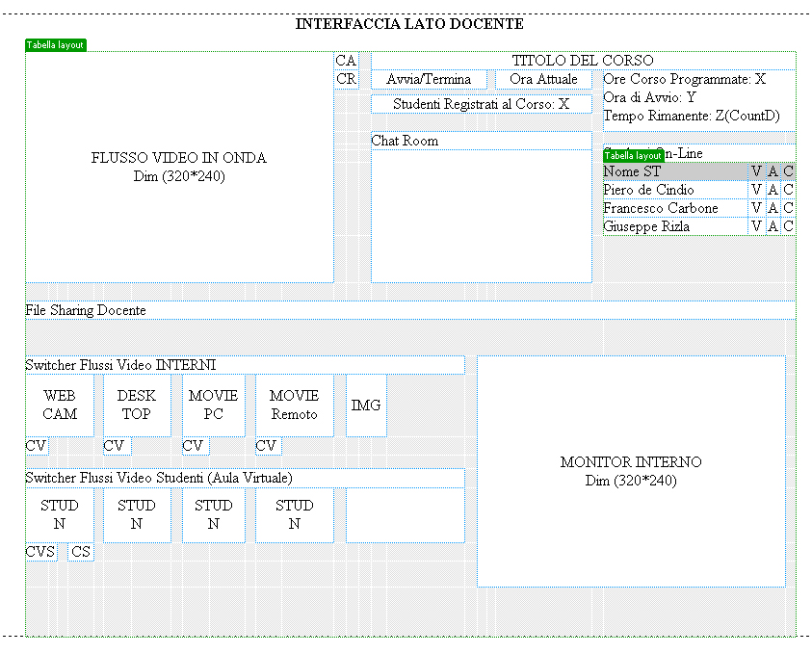Toggle V for Piero de Cindio

point(756,190)
